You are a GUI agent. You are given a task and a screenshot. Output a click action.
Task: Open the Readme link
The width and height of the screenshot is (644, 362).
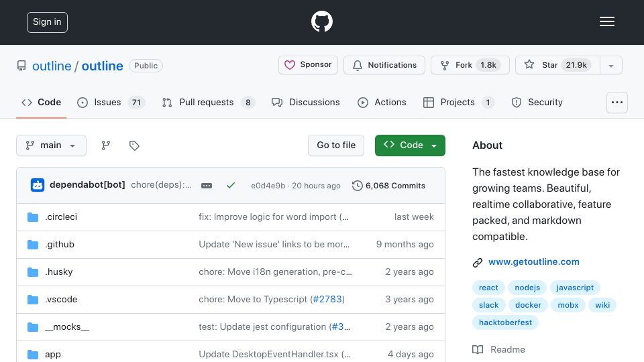point(508,350)
